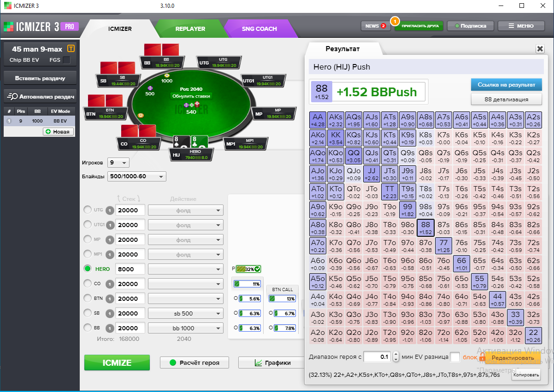554x392 pixels.
Task: Open the Игроков player count dropdown
Action: point(118,163)
